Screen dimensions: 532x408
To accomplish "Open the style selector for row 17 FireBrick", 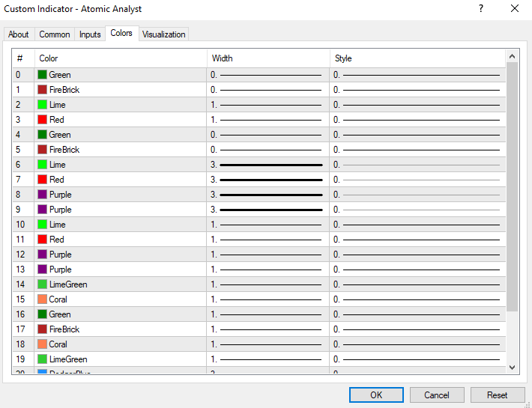I will tap(417, 329).
